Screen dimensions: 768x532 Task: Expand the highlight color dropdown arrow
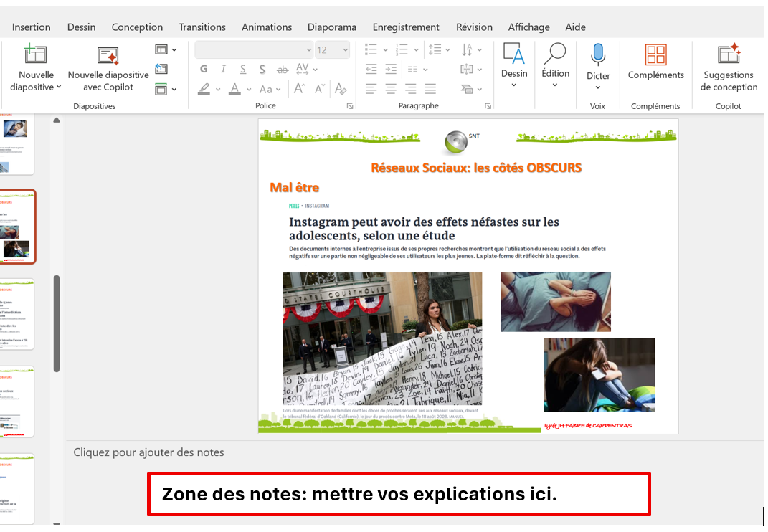[218, 89]
